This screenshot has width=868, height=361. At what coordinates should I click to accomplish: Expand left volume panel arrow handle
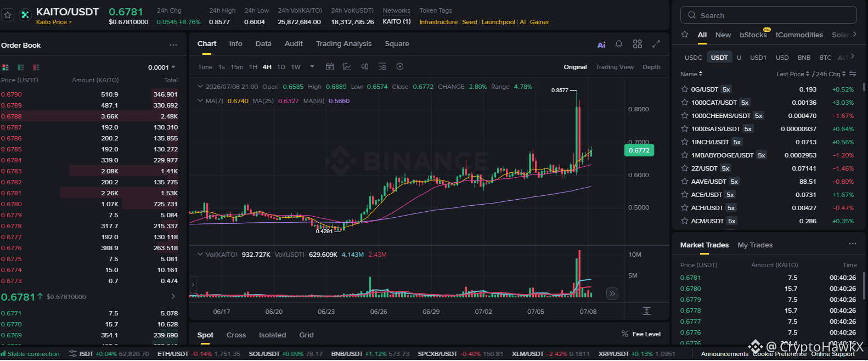pyautogui.click(x=193, y=285)
